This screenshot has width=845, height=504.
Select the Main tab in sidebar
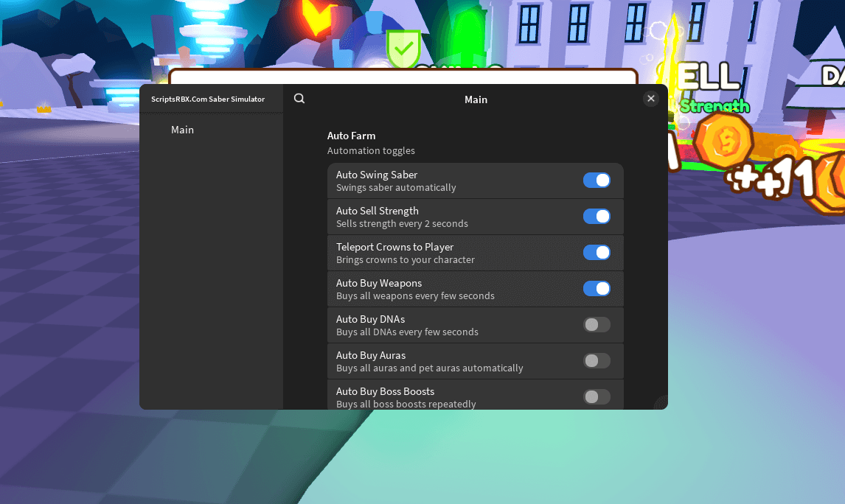pos(182,130)
